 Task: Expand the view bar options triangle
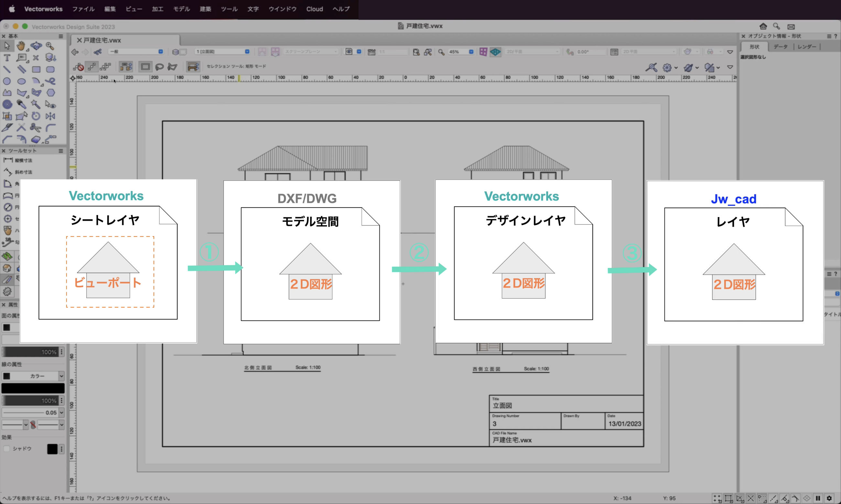tap(730, 52)
